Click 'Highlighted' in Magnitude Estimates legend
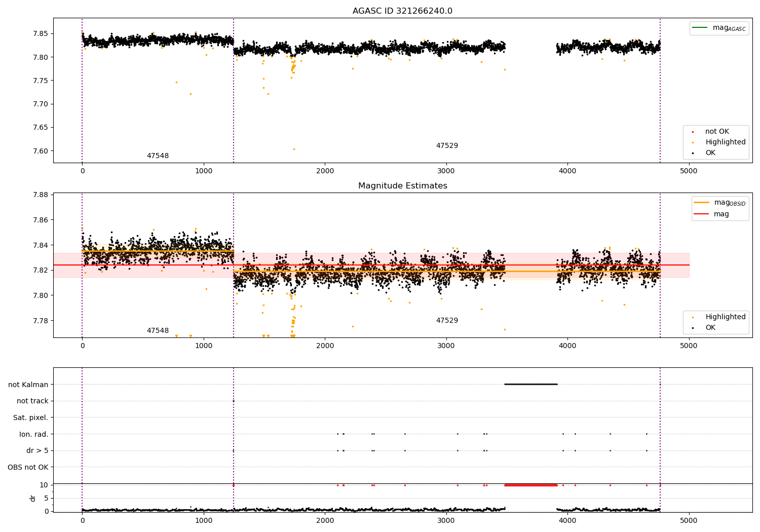Screen dimensions: 760x532 point(726,317)
